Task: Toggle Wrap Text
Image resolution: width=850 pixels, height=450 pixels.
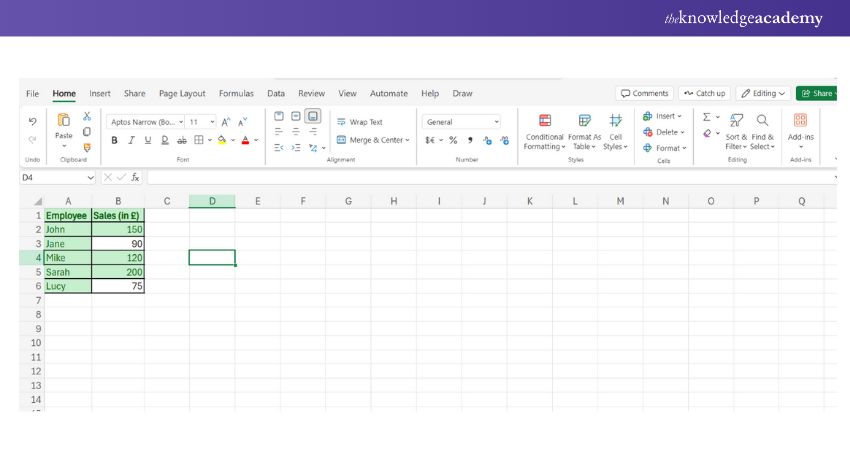Action: coord(359,122)
